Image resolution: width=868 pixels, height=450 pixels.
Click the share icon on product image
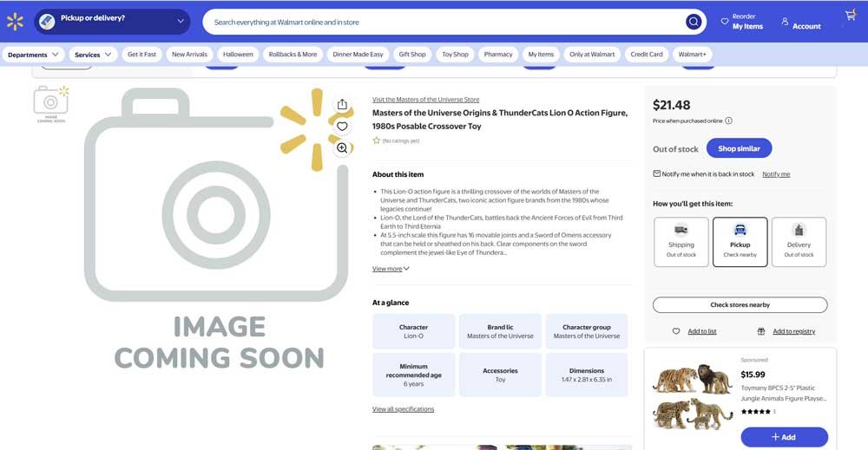342,105
